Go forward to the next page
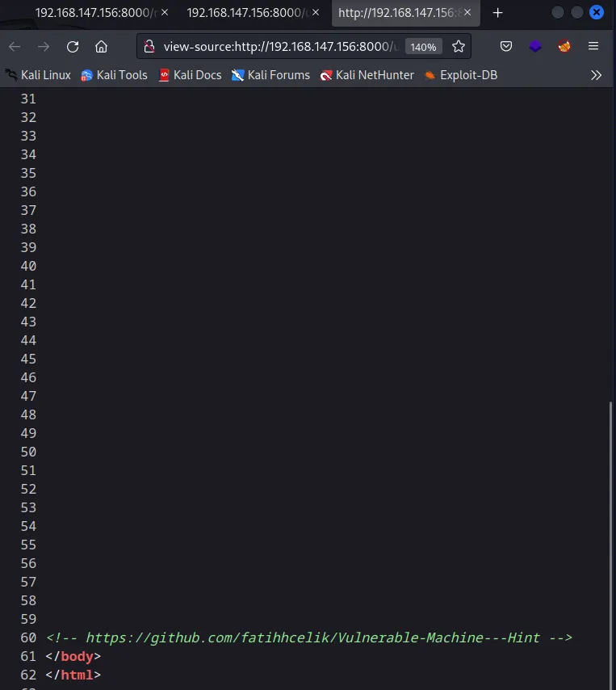616x690 pixels. click(x=44, y=46)
